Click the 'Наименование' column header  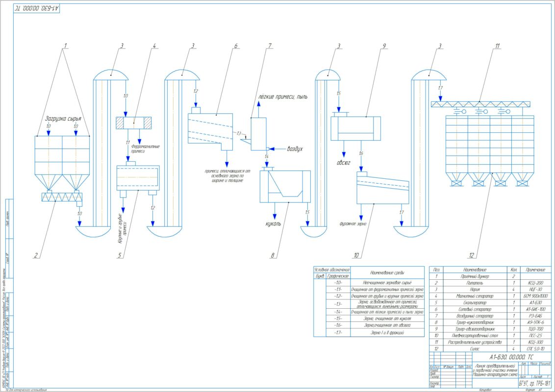point(475,269)
